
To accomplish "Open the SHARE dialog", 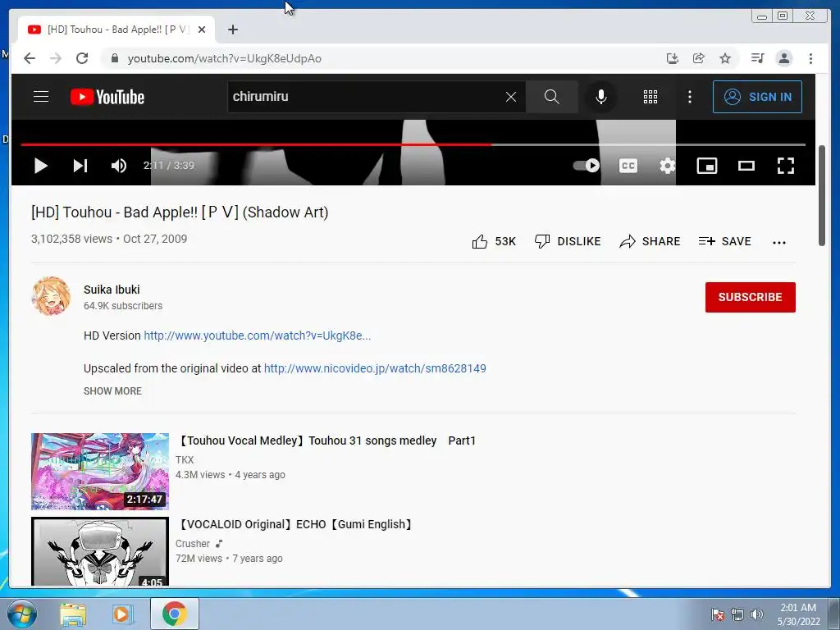I will (x=650, y=242).
